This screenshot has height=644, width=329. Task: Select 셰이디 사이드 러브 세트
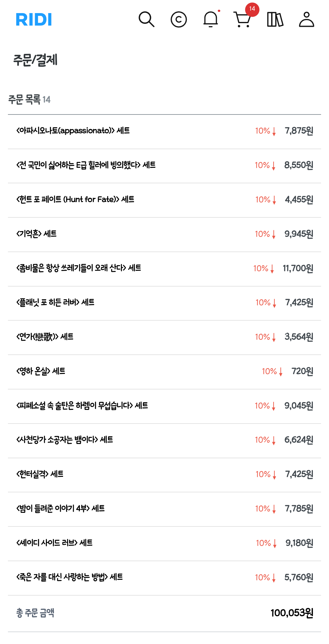(55, 543)
